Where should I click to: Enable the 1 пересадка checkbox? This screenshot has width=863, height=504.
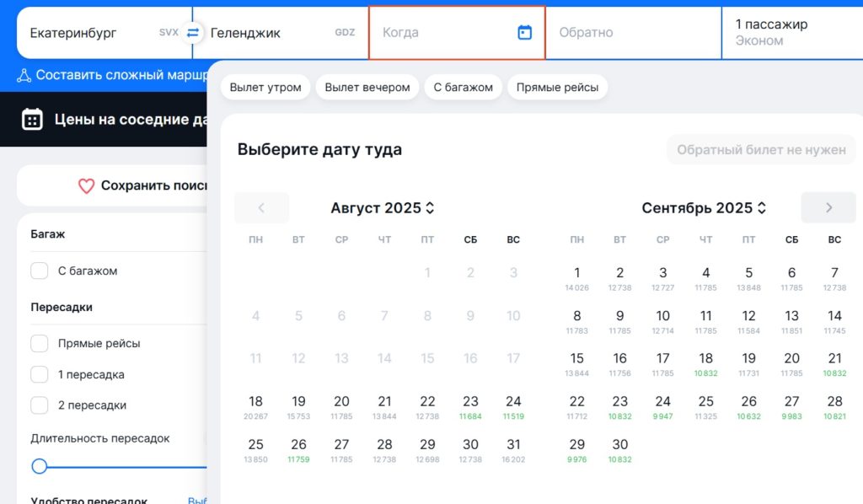pos(37,373)
